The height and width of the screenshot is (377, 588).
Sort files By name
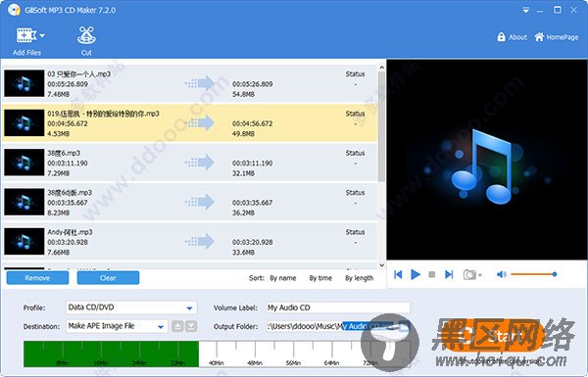pyautogui.click(x=283, y=278)
